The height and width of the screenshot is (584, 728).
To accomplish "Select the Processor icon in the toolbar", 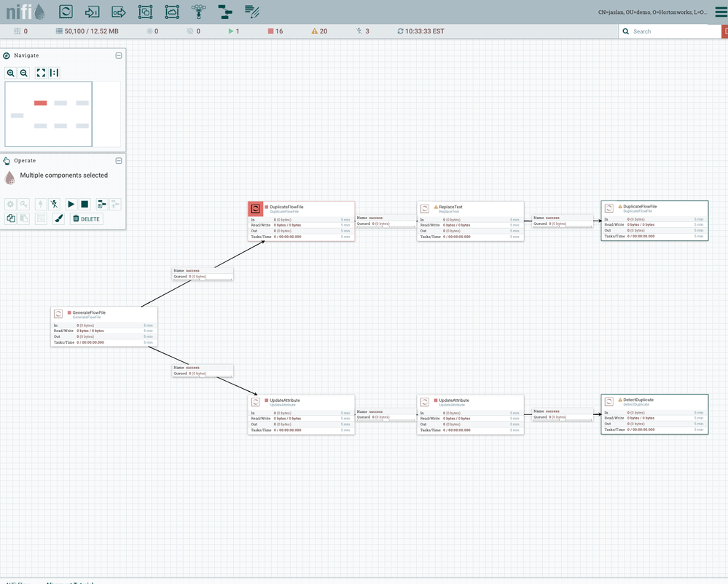I will tap(66, 12).
